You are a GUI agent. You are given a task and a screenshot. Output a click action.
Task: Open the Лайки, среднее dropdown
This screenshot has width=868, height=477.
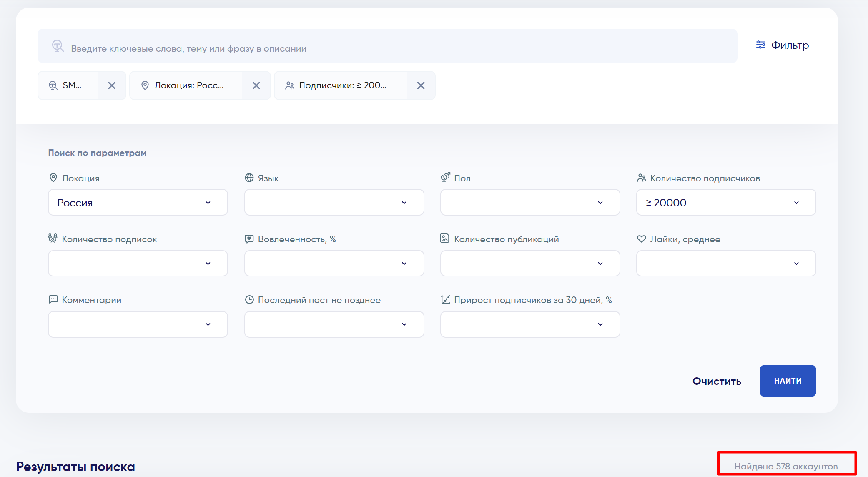(726, 263)
